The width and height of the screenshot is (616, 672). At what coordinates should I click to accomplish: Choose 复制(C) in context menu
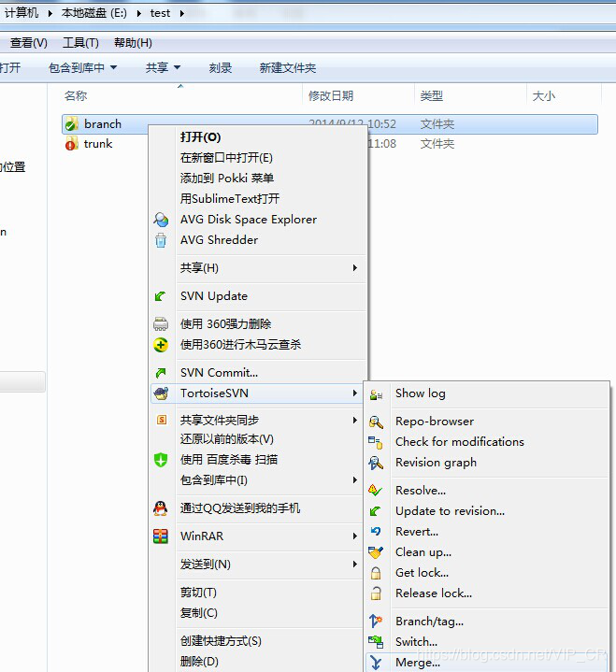click(198, 613)
